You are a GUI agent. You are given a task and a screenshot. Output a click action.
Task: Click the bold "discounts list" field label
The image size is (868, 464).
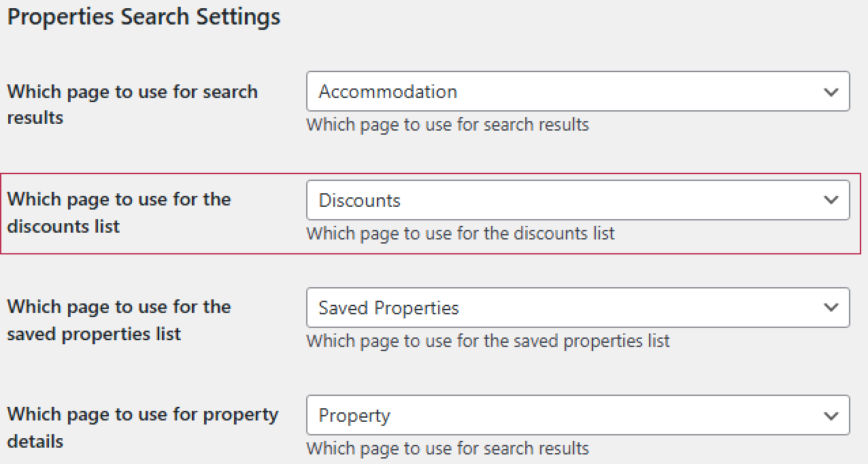[118, 212]
